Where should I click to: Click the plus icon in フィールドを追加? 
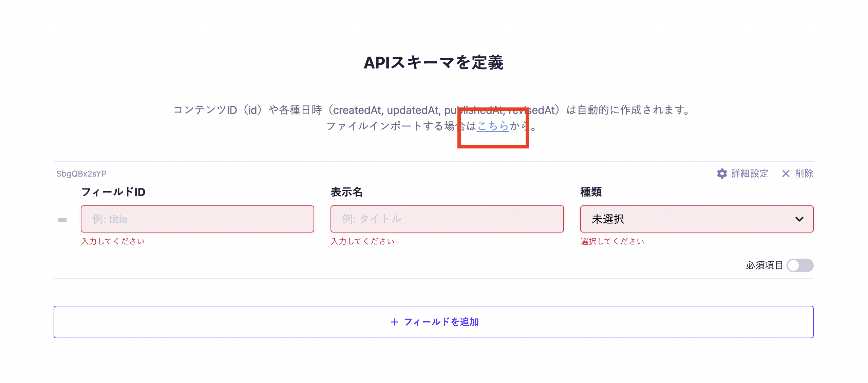pyautogui.click(x=394, y=322)
